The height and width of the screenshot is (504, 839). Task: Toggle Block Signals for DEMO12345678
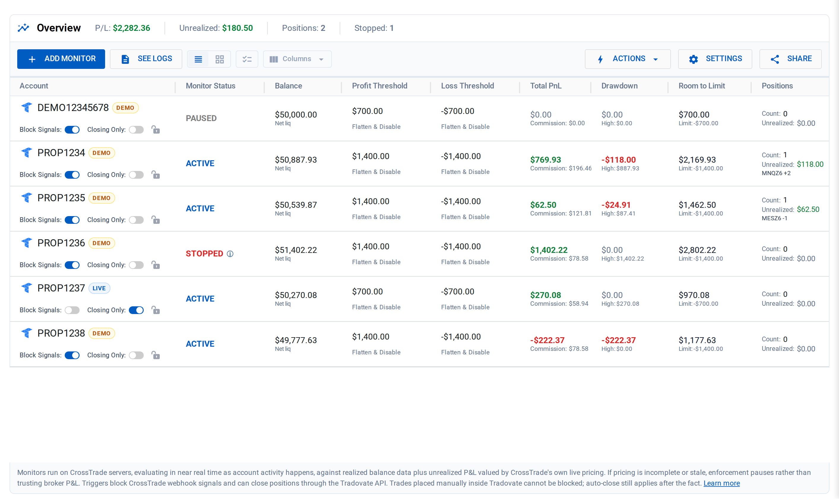click(x=72, y=130)
